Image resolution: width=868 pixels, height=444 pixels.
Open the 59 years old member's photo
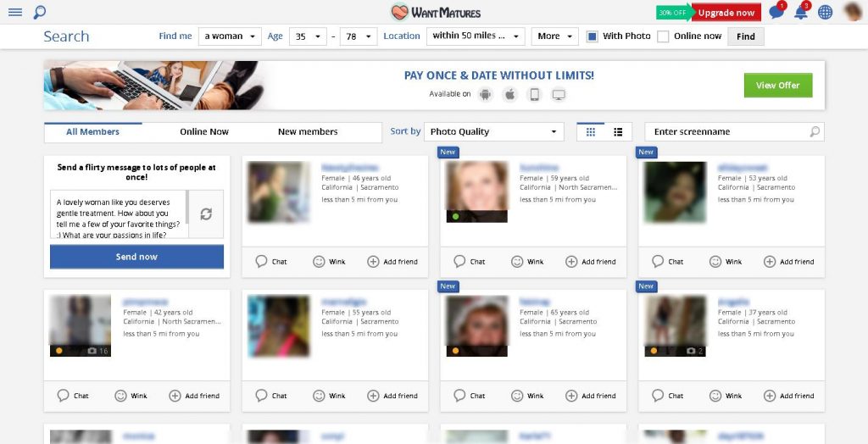[x=476, y=192]
